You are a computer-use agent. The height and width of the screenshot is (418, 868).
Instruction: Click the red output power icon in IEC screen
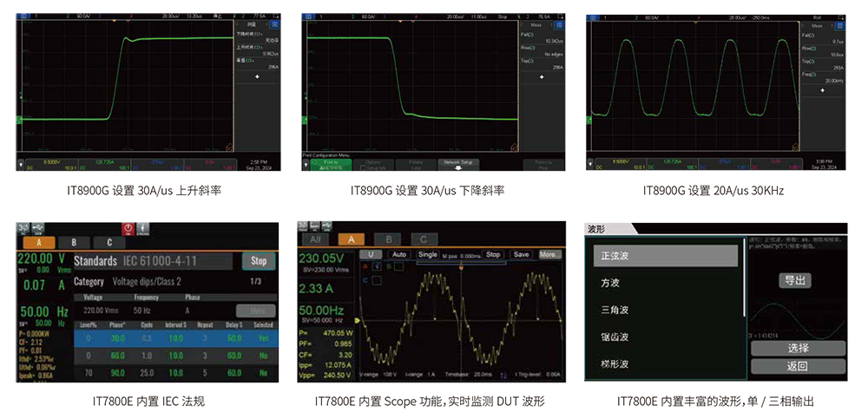128,228
